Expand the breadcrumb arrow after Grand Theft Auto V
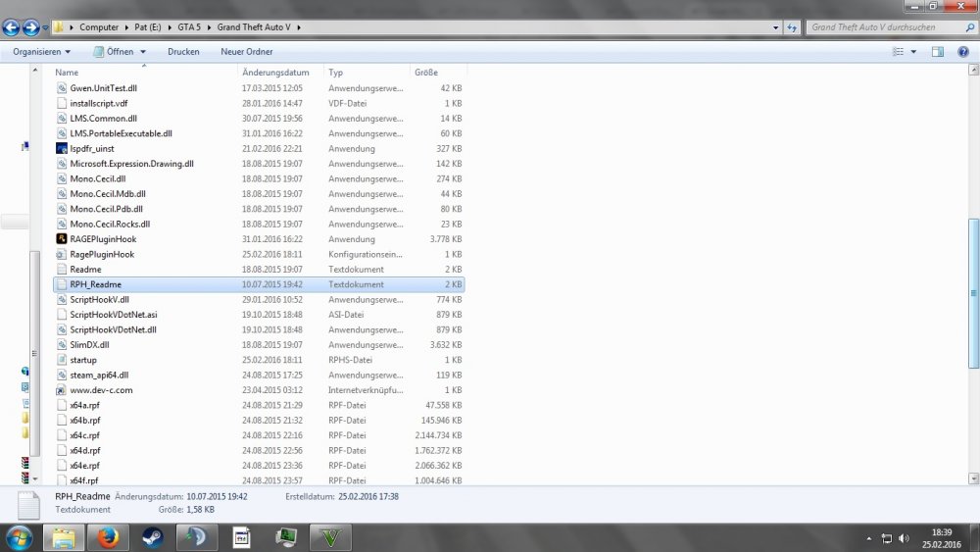 click(x=299, y=27)
